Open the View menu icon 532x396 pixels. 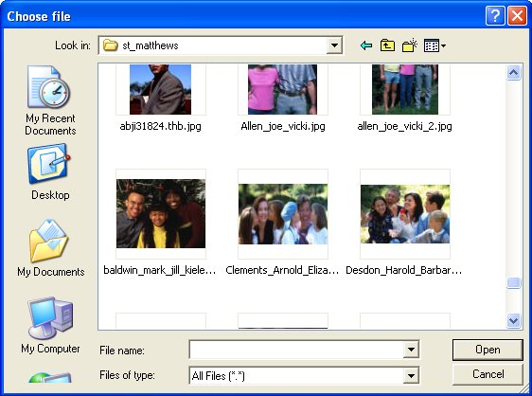click(x=434, y=45)
